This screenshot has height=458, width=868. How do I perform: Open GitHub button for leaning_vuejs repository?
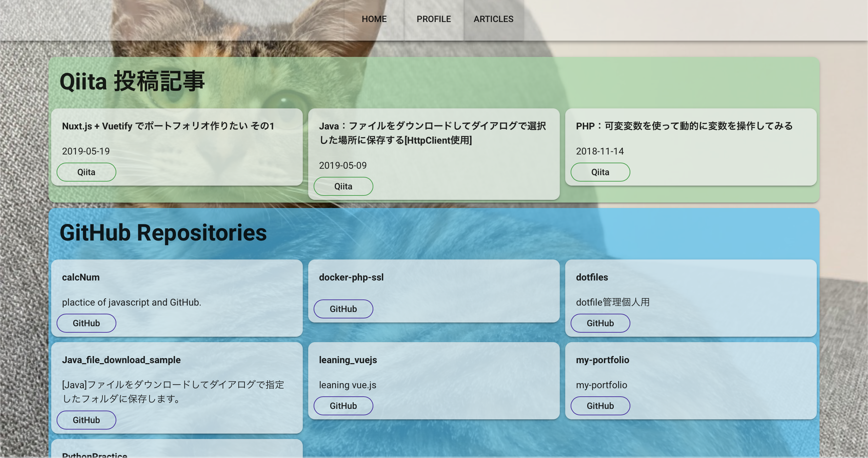343,406
